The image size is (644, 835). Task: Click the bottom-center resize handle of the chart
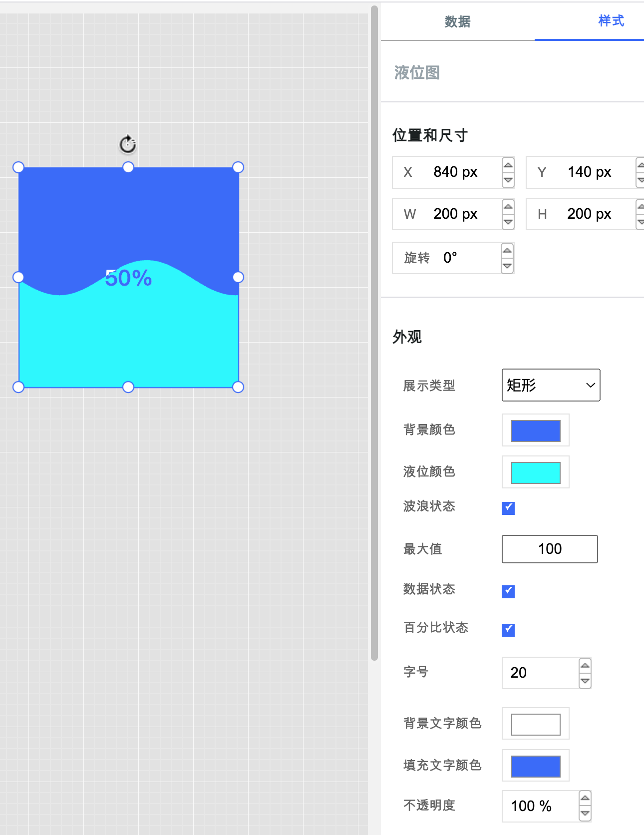click(128, 387)
